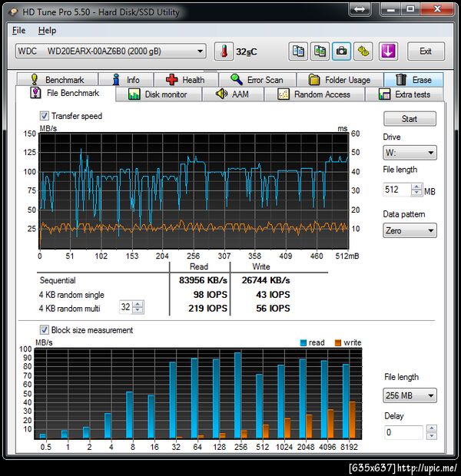The image size is (461, 476).
Task: Click the Start button
Action: 410,119
